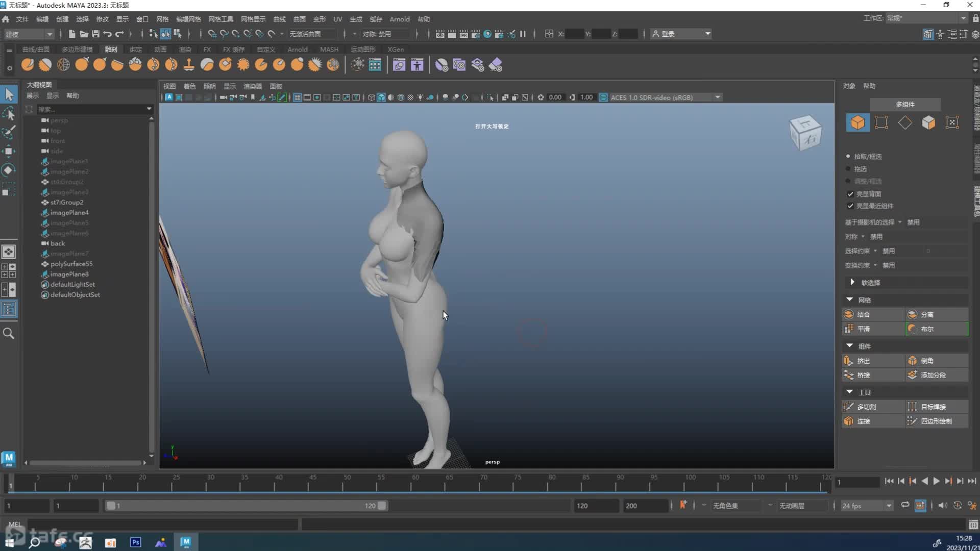Viewport: 980px width, 551px height.
Task: Switch to the 多边形建模 shelf tab
Action: point(77,49)
